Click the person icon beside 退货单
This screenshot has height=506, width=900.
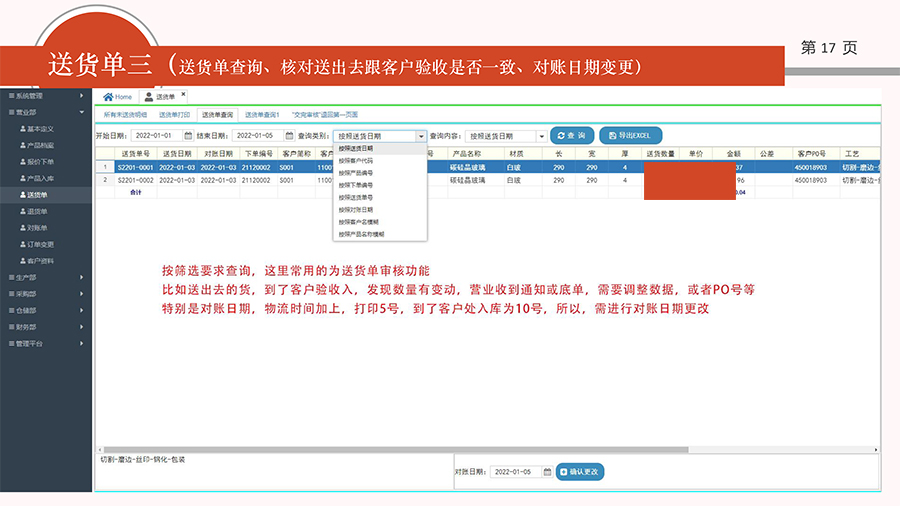[23, 212]
